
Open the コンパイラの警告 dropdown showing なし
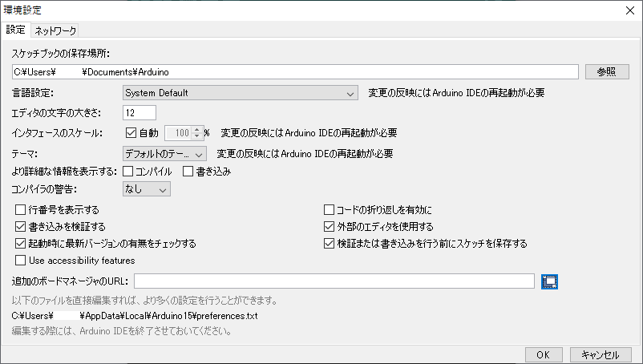pos(147,189)
